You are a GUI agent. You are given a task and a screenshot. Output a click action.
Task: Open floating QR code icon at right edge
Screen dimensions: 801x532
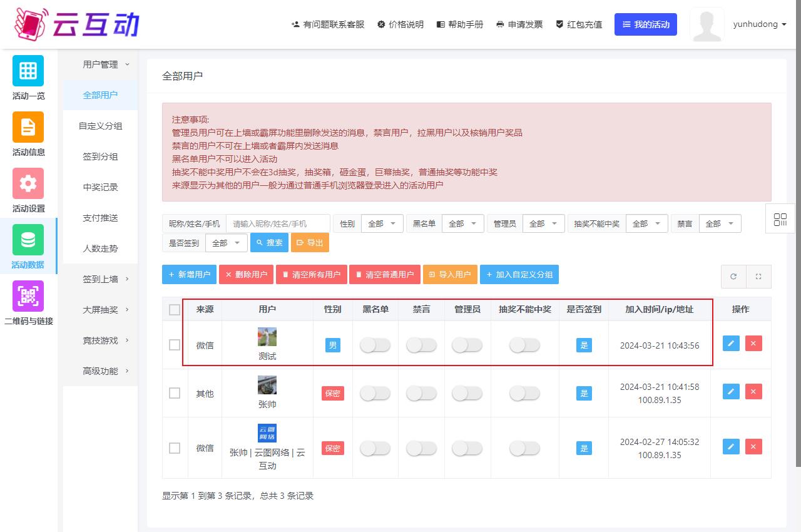point(780,219)
